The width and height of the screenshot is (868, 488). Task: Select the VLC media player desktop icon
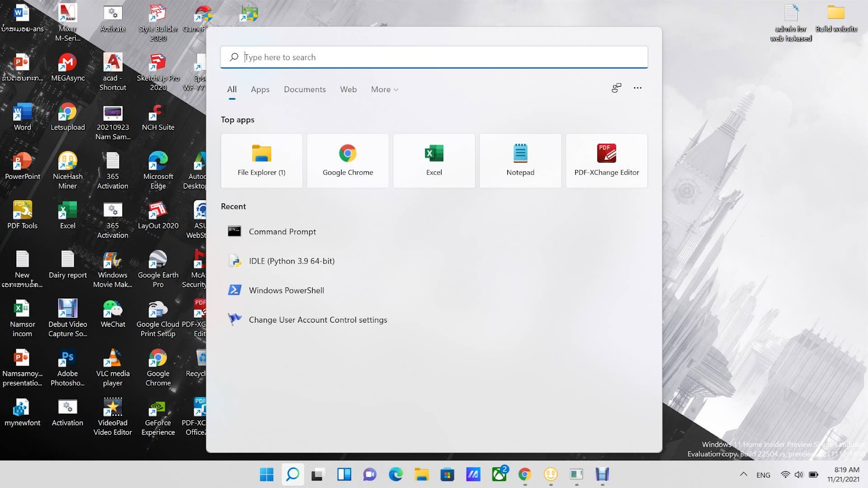point(113,368)
